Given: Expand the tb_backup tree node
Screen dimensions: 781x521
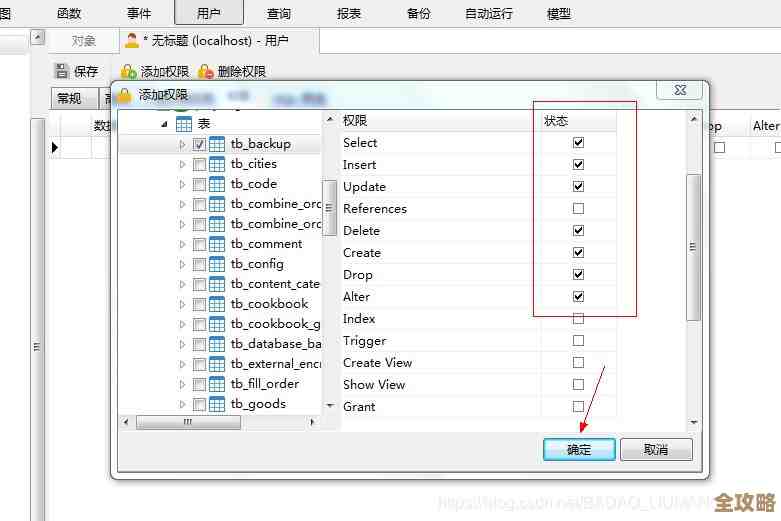Looking at the screenshot, I should 182,144.
